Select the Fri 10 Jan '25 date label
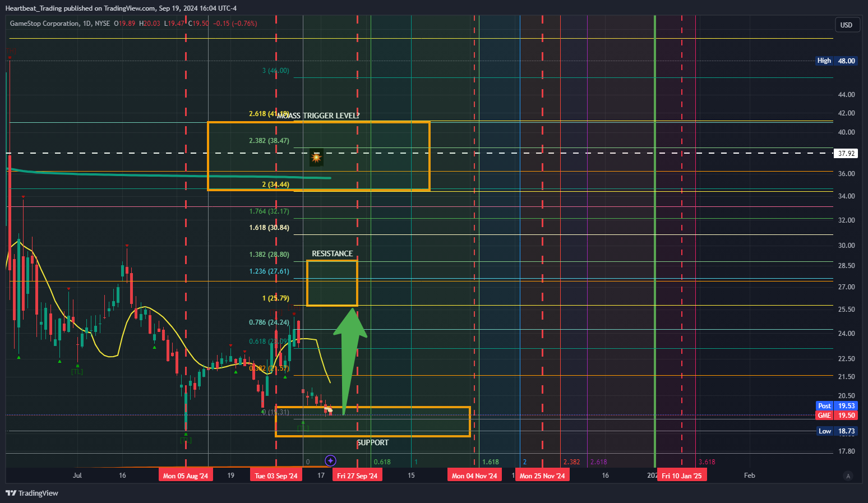The image size is (868, 503). coord(682,476)
